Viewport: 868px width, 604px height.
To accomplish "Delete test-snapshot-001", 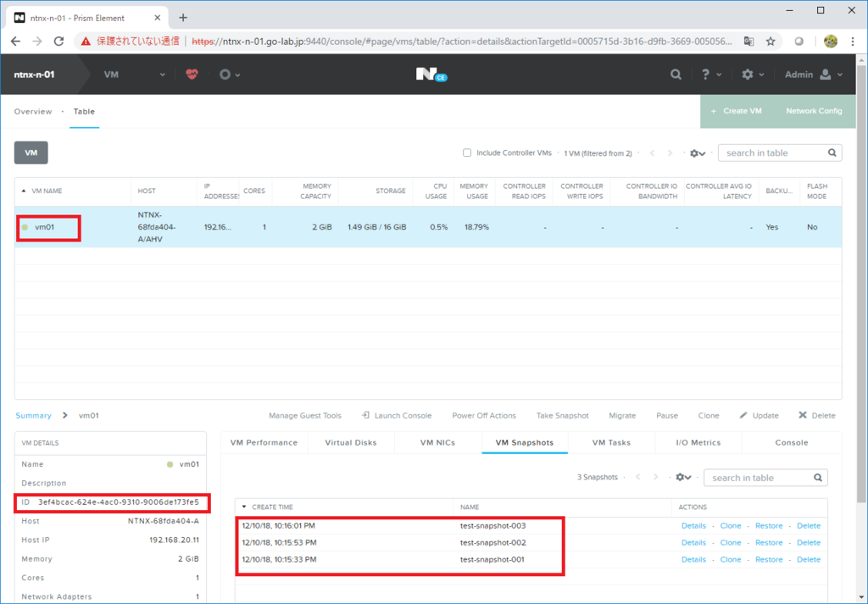I will point(809,560).
